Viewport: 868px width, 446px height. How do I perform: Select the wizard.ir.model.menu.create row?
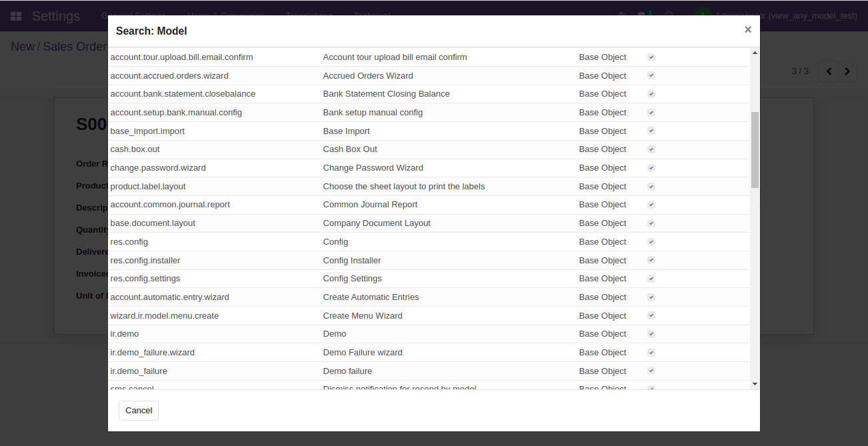click(165, 316)
